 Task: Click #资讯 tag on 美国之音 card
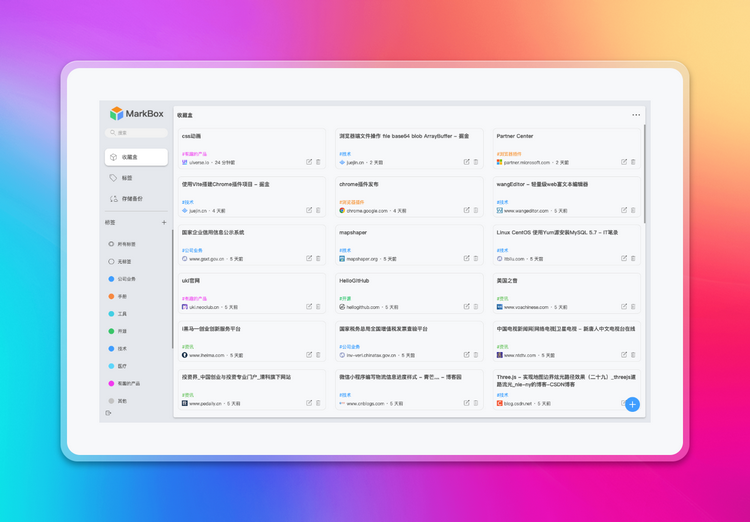coord(502,299)
